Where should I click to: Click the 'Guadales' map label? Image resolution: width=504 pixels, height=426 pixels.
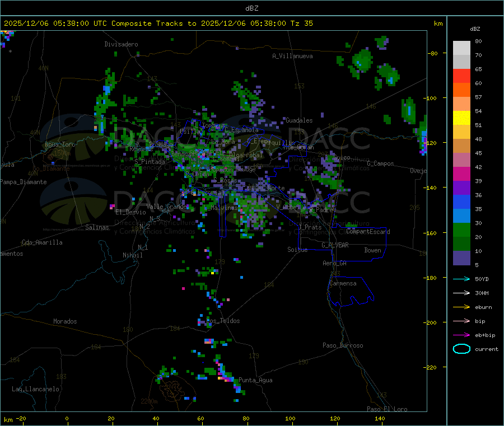click(x=299, y=120)
